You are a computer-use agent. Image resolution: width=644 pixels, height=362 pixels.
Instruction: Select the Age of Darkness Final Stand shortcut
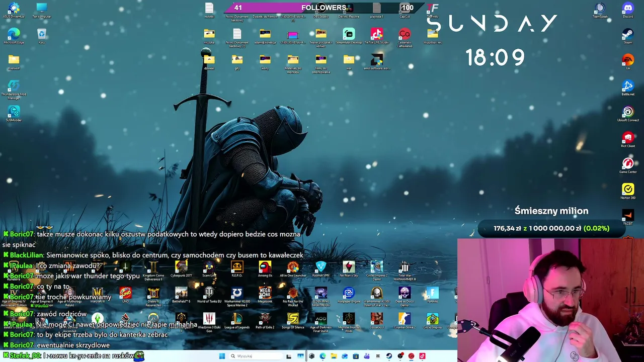coord(320,322)
